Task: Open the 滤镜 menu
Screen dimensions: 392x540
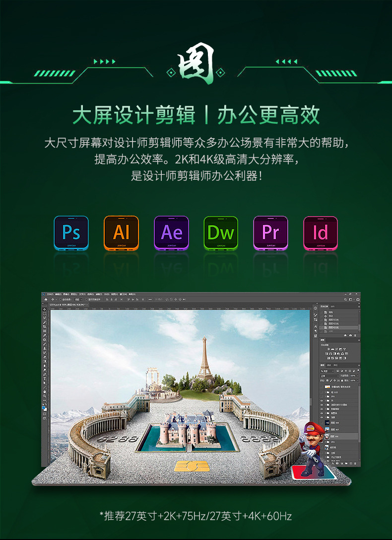Action: [x=99, y=295]
